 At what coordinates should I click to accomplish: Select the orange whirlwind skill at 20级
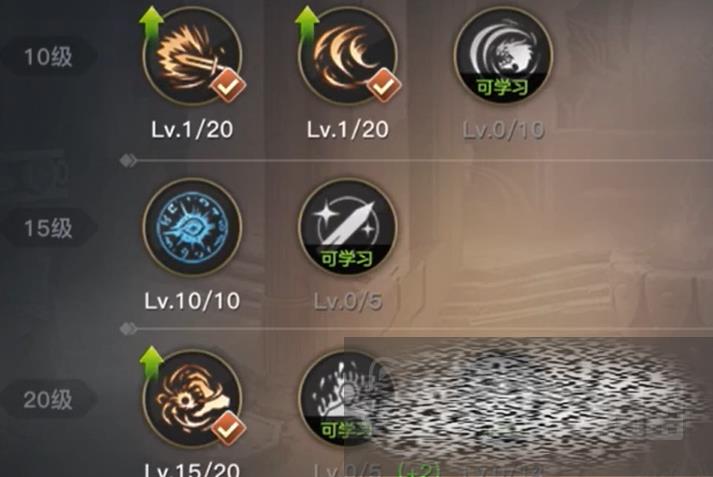click(192, 398)
